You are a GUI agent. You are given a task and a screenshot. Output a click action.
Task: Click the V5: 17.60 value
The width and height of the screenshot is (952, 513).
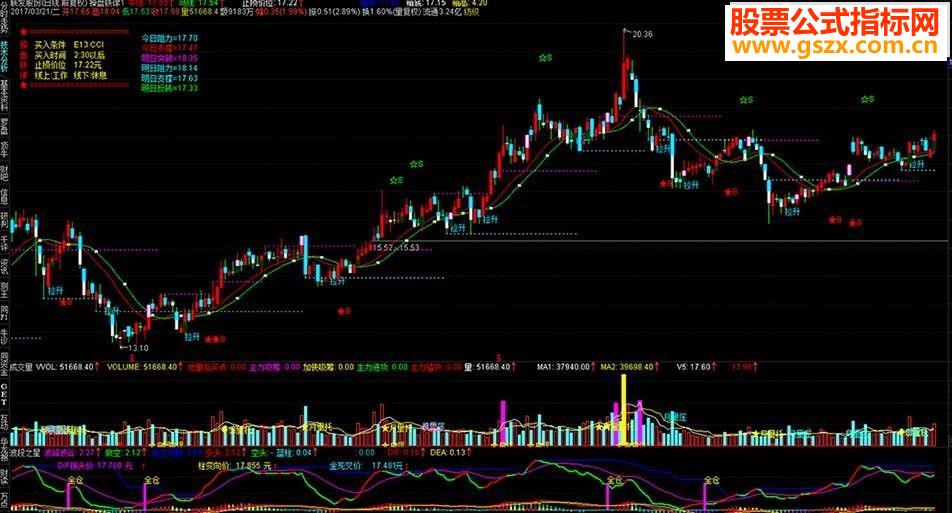[x=693, y=367]
